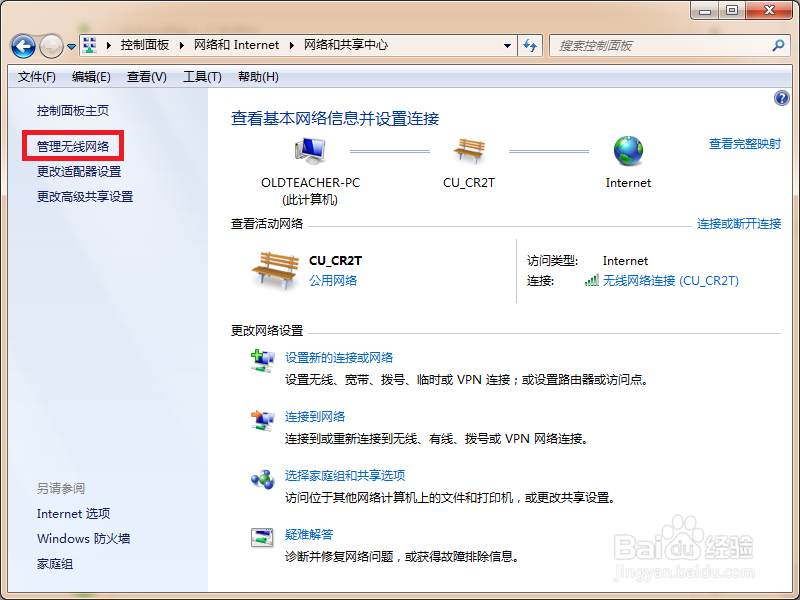Open the recent pages dropdown beside forward button
The image size is (800, 600).
pyautogui.click(x=70, y=46)
